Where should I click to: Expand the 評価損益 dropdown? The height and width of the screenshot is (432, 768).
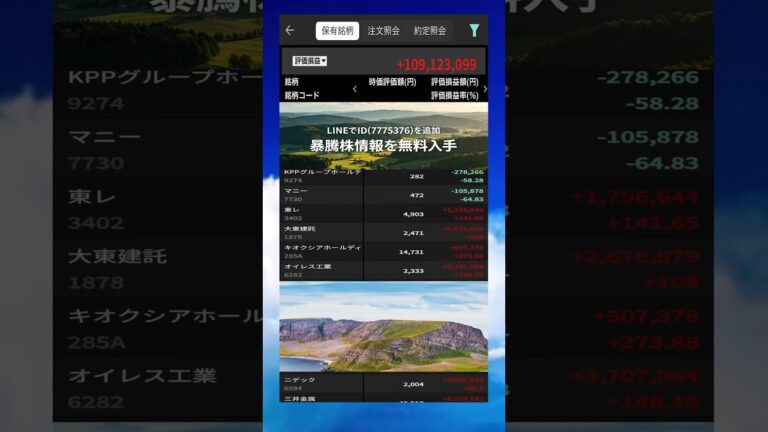click(x=310, y=61)
